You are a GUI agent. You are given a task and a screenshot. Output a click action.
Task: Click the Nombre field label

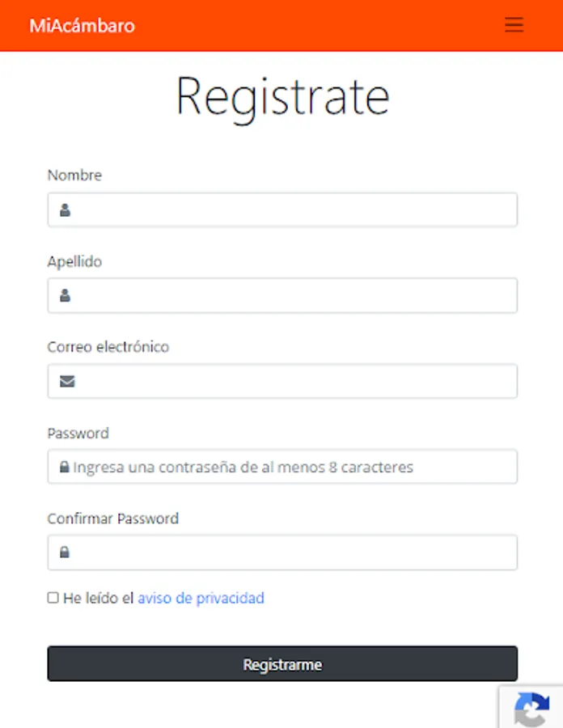click(x=74, y=175)
